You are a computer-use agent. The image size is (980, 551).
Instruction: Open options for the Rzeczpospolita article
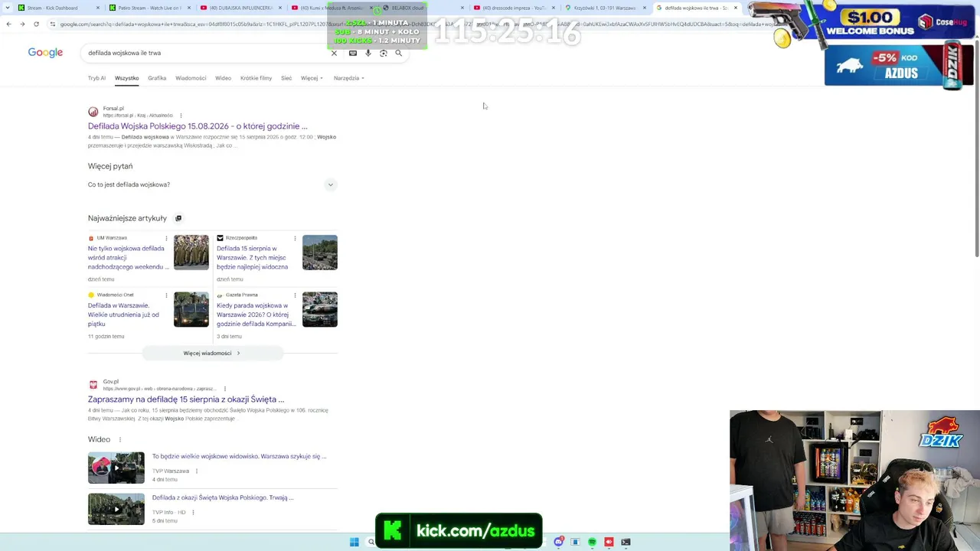click(295, 238)
